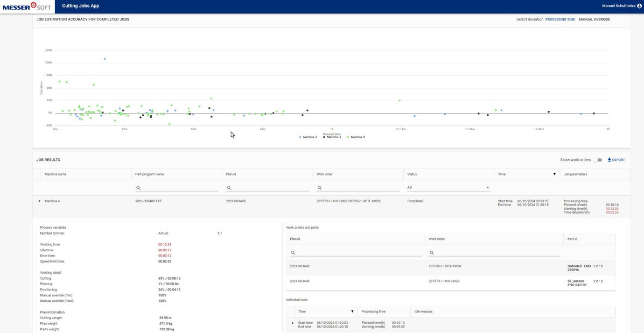Select the blue outlier data point above 200%
644x333 pixels.
click(x=104, y=59)
